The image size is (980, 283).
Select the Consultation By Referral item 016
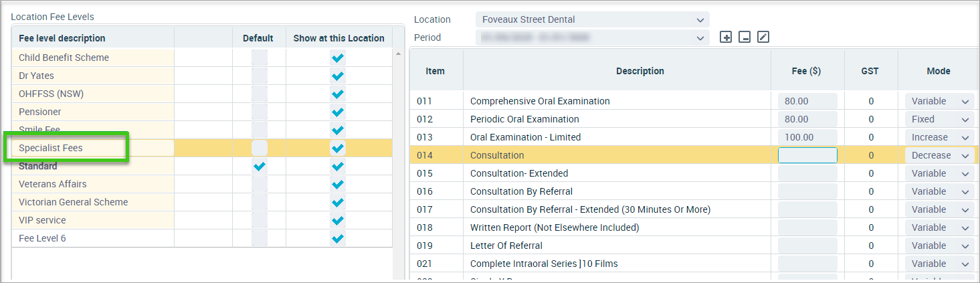tap(694, 191)
